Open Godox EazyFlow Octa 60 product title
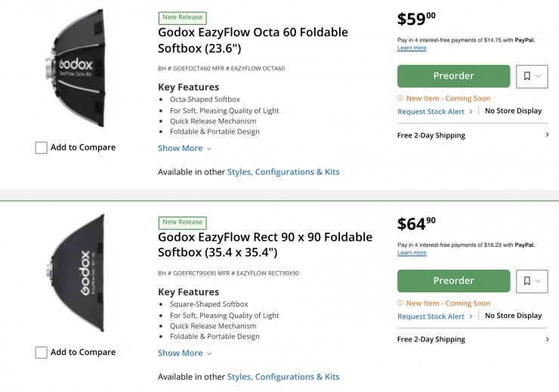The height and width of the screenshot is (392, 559). [x=252, y=39]
